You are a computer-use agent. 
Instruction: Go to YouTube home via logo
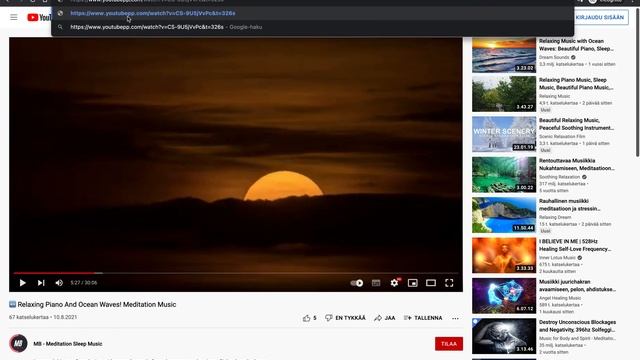tap(39, 18)
